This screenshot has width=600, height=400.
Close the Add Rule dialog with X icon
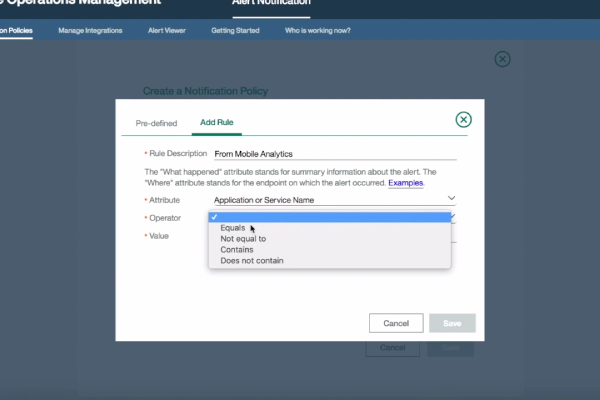(463, 120)
